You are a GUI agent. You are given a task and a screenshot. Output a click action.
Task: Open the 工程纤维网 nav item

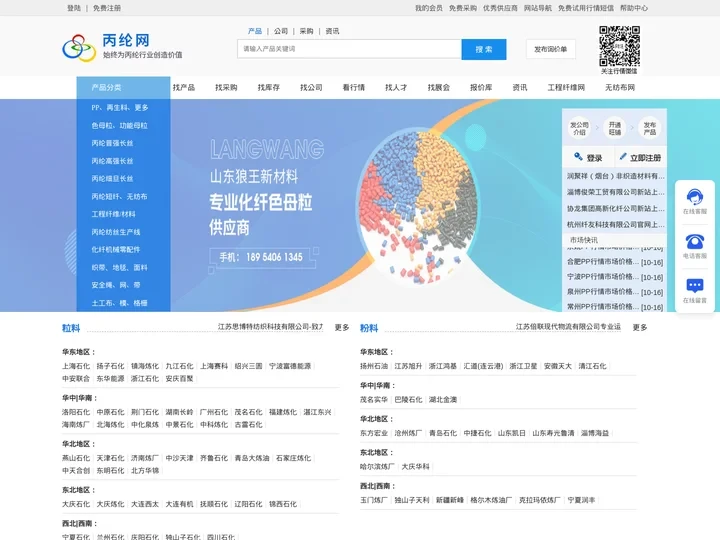[566, 87]
